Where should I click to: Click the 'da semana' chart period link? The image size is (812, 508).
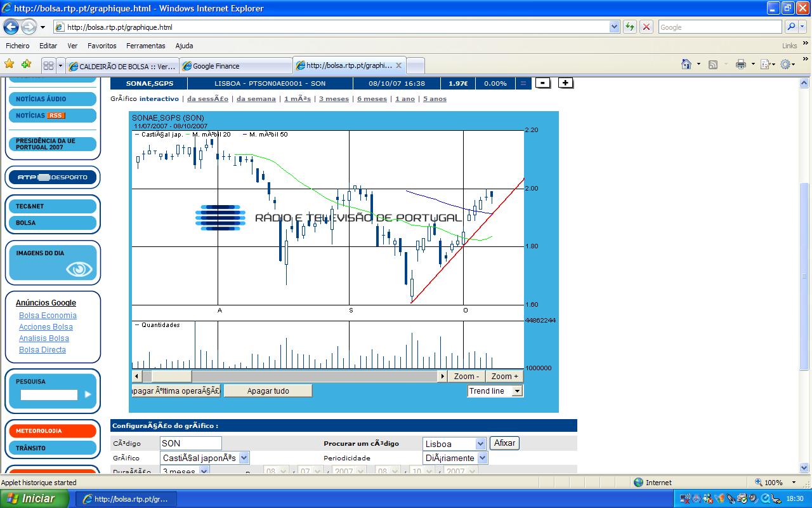point(256,99)
